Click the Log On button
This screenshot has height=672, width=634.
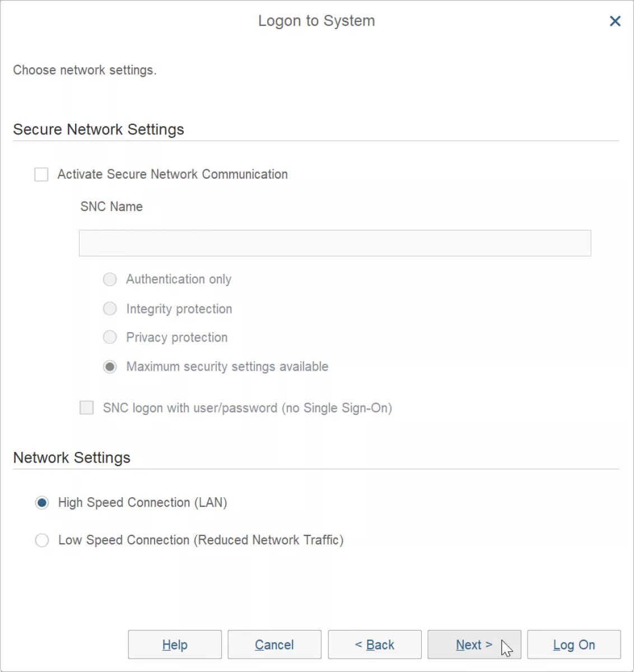(x=574, y=645)
